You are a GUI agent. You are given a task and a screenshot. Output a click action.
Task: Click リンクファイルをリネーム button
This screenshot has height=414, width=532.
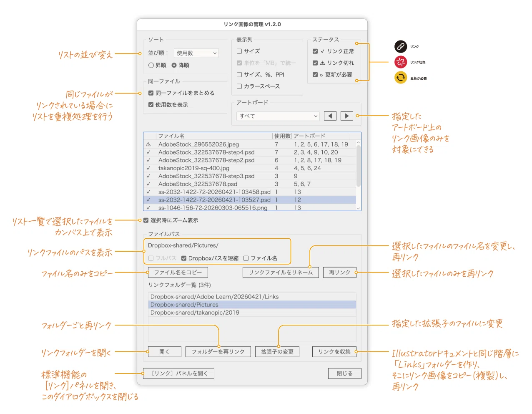point(281,273)
